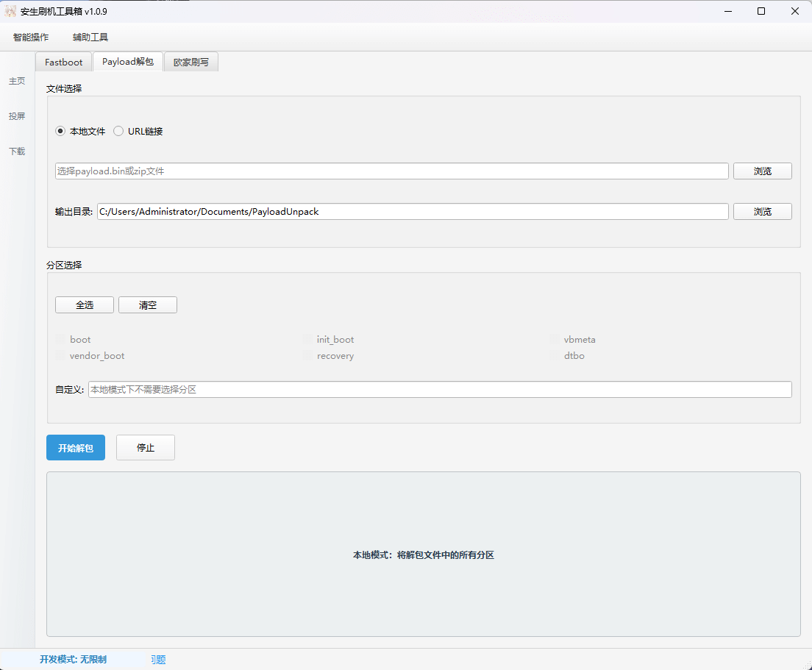Image resolution: width=812 pixels, height=670 pixels.
Task: Open the 智能操作 menu
Action: [30, 37]
